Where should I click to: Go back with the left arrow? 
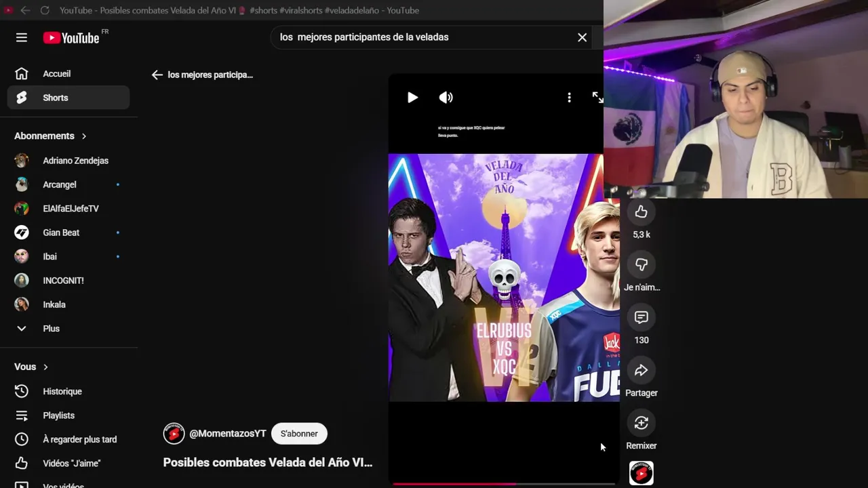coord(157,75)
